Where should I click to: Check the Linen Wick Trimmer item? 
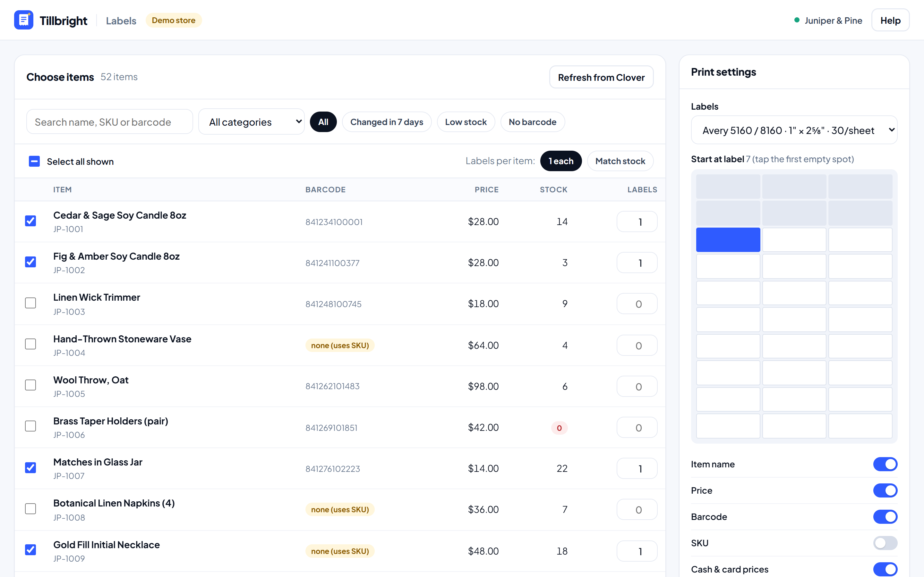point(30,303)
